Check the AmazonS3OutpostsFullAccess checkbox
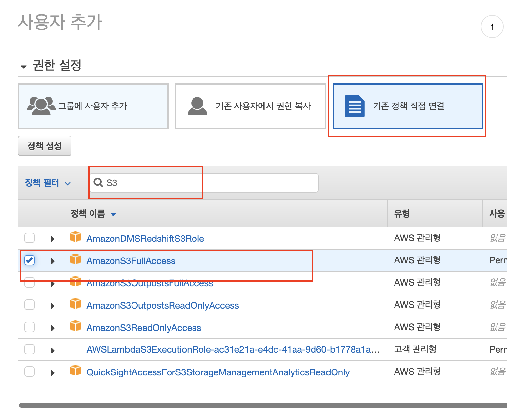 pyautogui.click(x=30, y=282)
